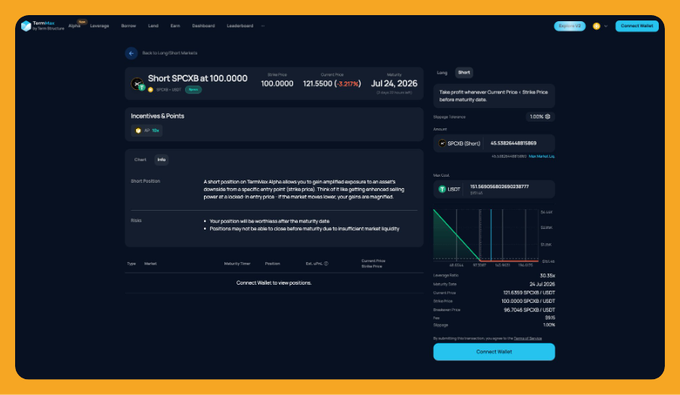Open the Terms of Service link
Image resolution: width=680 pixels, height=395 pixels.
point(528,338)
